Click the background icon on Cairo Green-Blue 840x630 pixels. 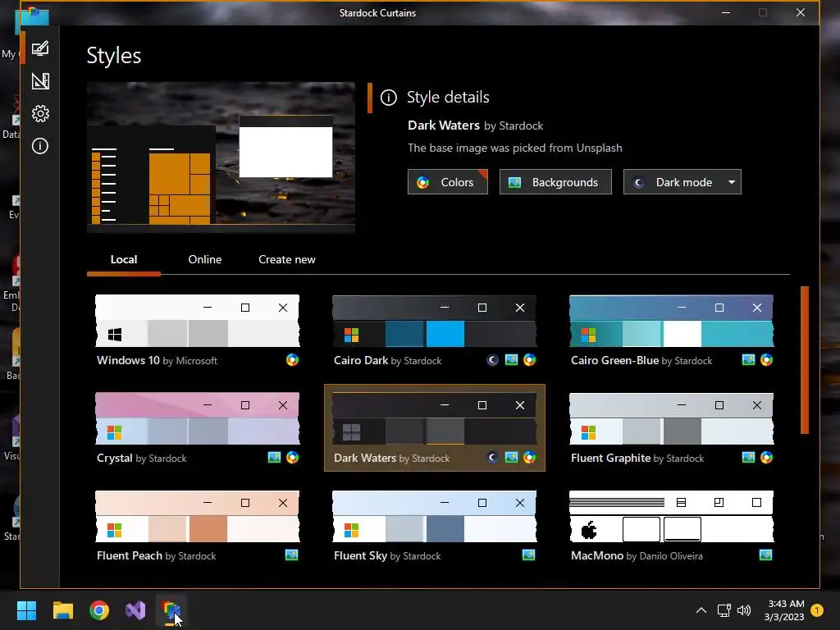pos(748,360)
